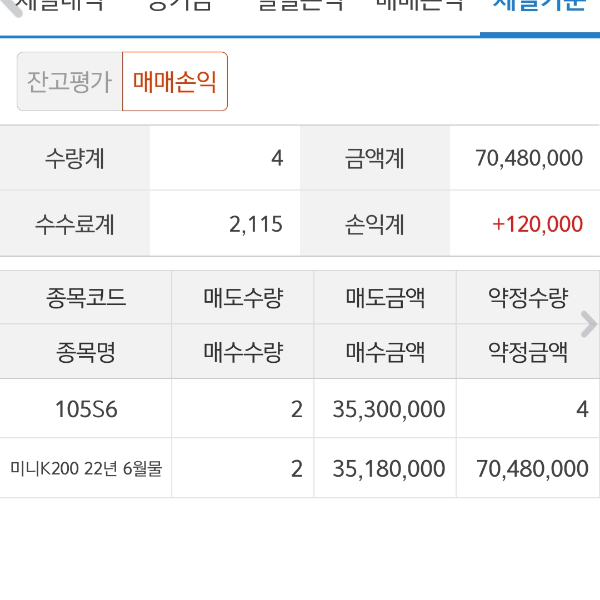This screenshot has width=600, height=600.
Task: Tap the 2,115 fee total value
Action: 256,224
